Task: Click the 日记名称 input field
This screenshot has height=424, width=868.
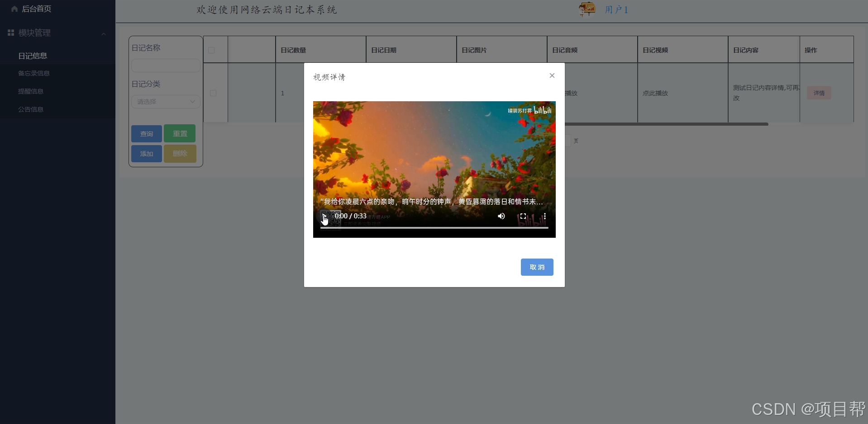Action: 166,66
